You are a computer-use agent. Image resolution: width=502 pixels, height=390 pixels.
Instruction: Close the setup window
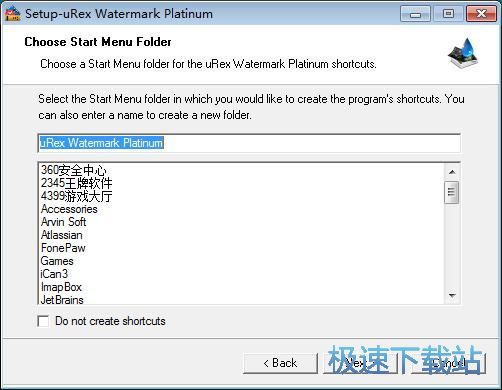point(481,14)
